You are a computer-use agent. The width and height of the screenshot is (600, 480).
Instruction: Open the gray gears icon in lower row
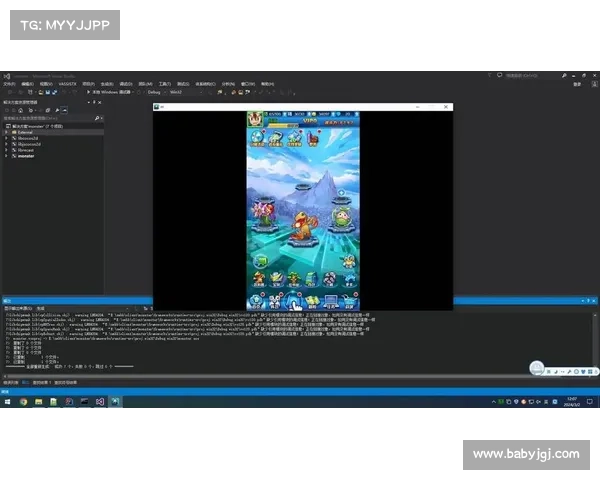(330, 279)
